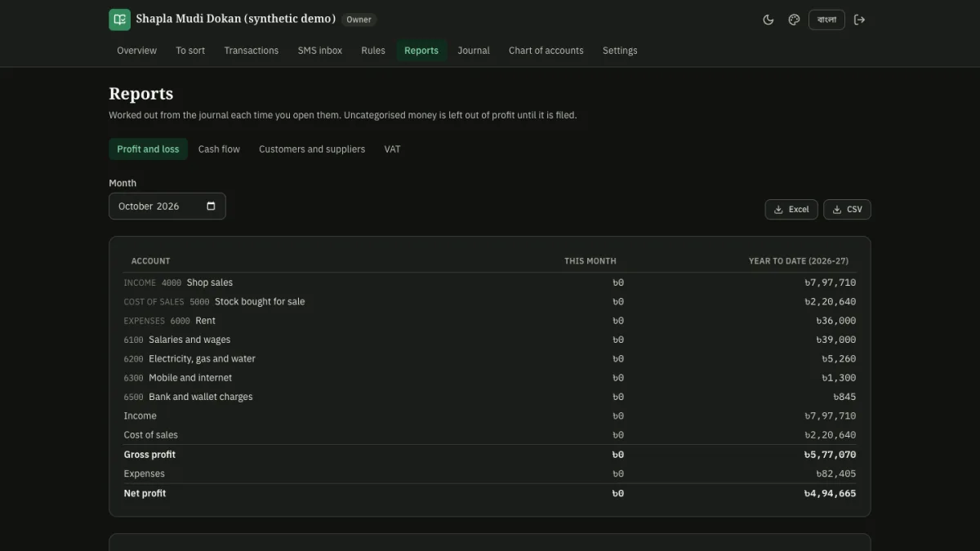Click the Year to date column header
This screenshot has height=551, width=980.
(x=799, y=261)
